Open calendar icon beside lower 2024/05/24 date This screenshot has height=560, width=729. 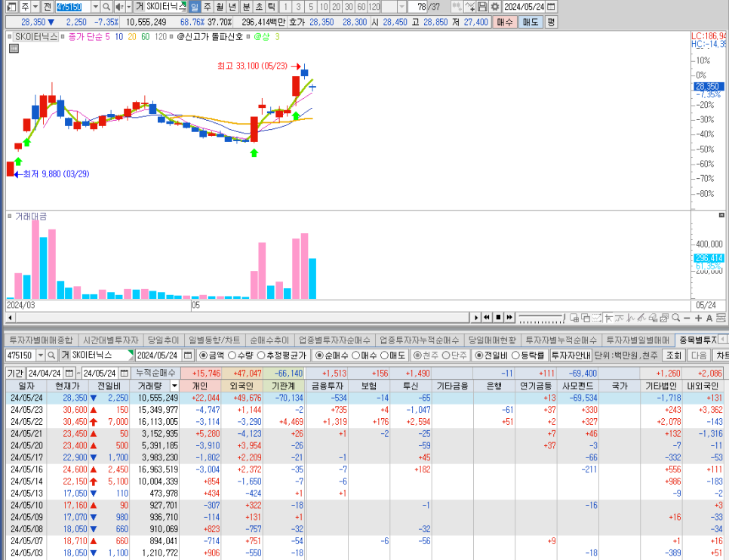click(x=188, y=355)
